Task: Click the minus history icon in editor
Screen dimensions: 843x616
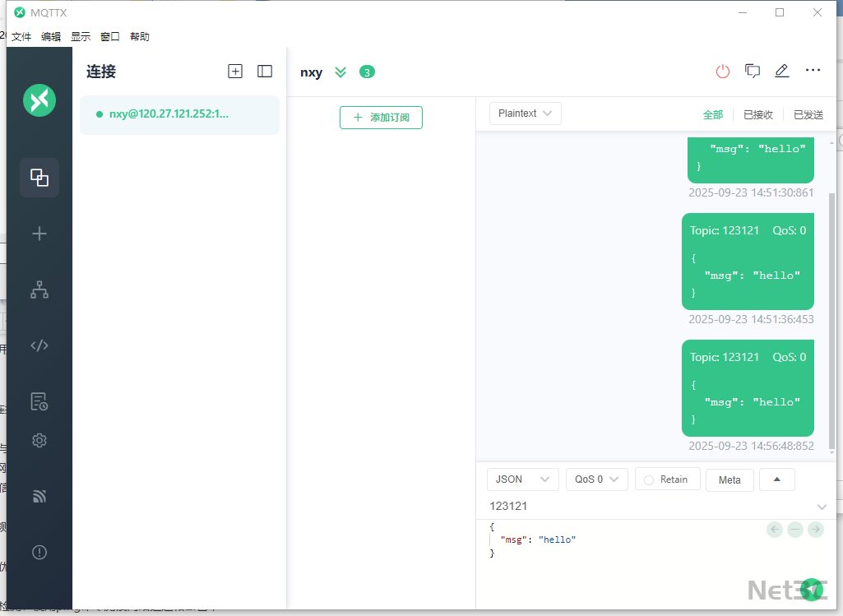Action: click(795, 530)
